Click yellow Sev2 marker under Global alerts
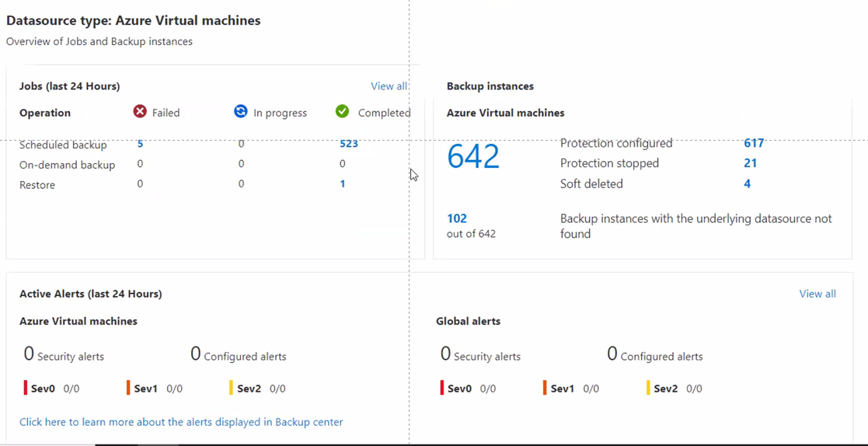 click(x=648, y=388)
